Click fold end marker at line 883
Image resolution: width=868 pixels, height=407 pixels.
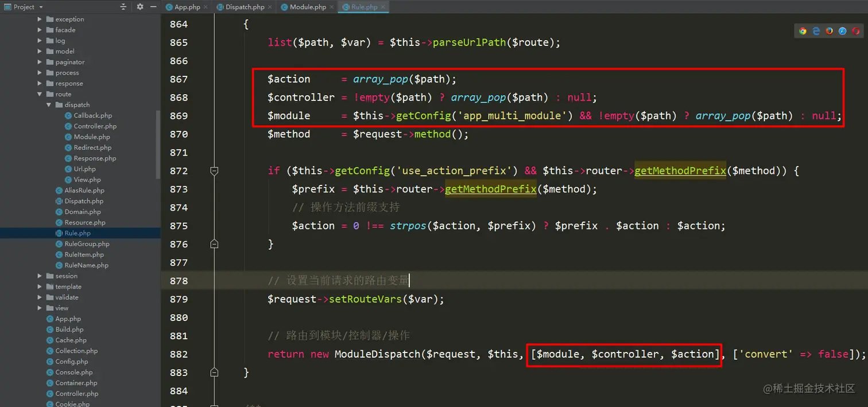tap(214, 373)
